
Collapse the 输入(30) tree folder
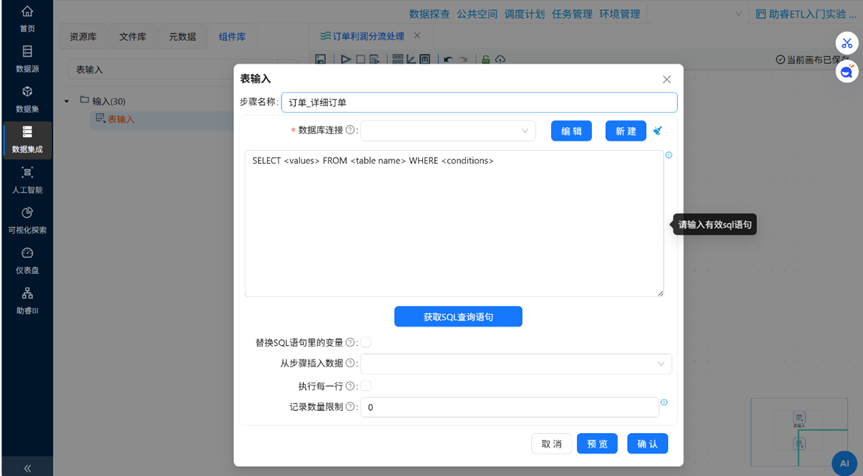click(67, 101)
